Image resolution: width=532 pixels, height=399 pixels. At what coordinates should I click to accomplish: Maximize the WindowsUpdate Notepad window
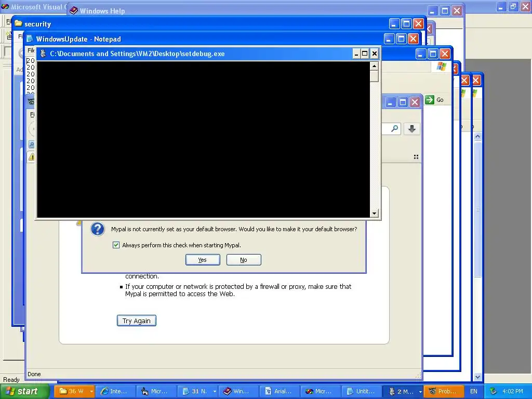click(x=401, y=39)
